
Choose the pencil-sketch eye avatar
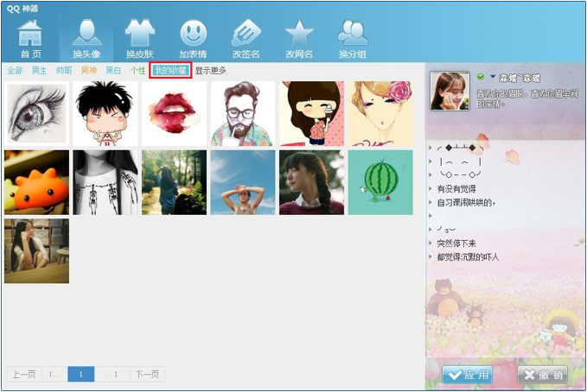(x=36, y=114)
